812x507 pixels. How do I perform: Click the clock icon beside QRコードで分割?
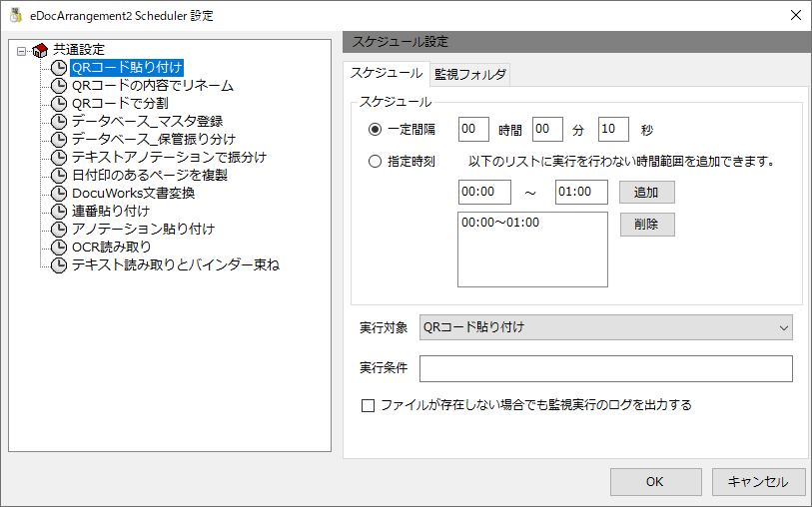point(59,104)
